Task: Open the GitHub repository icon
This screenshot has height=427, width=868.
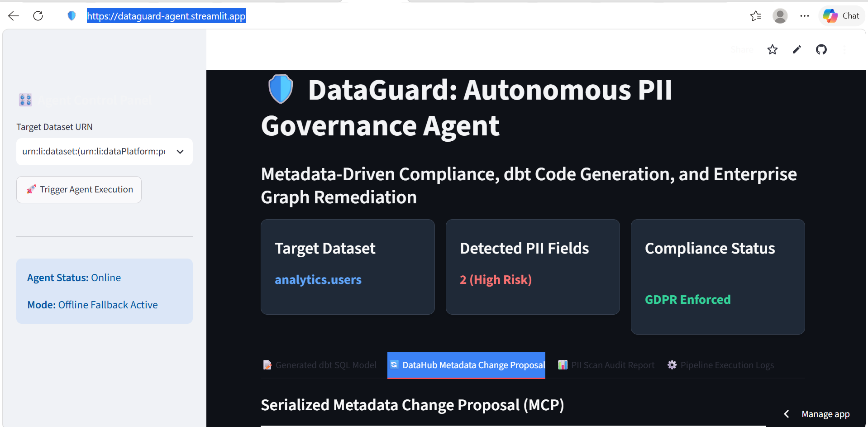Action: click(821, 50)
